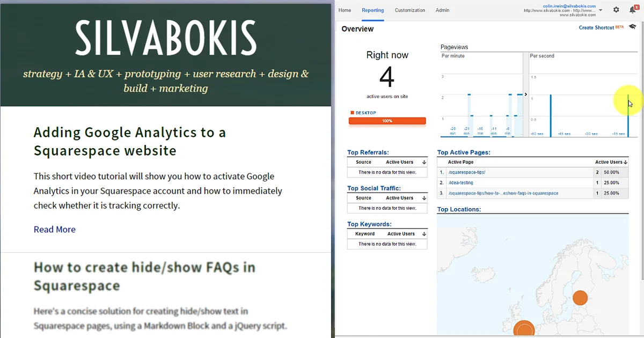The image size is (644, 338).
Task: Open the Analytics settings gear icon
Action: (x=616, y=9)
